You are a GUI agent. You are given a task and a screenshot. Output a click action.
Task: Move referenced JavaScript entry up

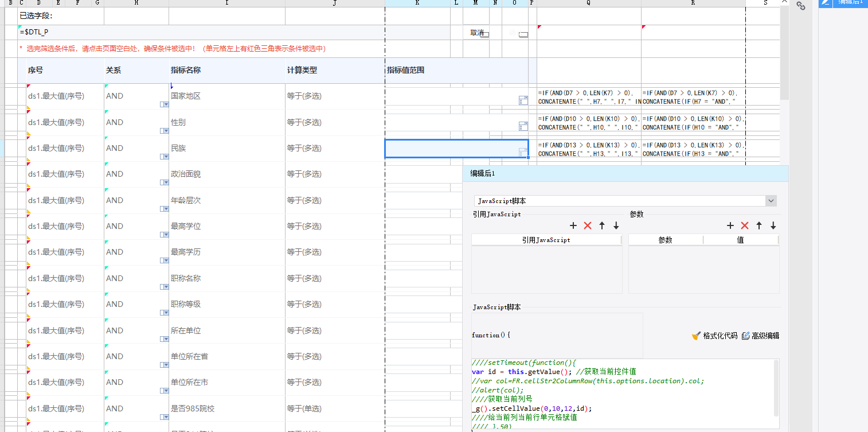pyautogui.click(x=602, y=226)
